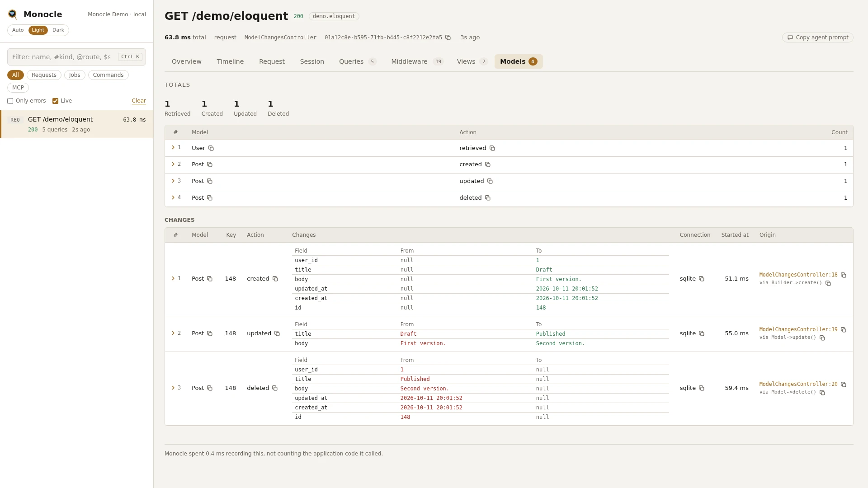This screenshot has width=868, height=488.
Task: Open the Queries tab
Action: [357, 61]
